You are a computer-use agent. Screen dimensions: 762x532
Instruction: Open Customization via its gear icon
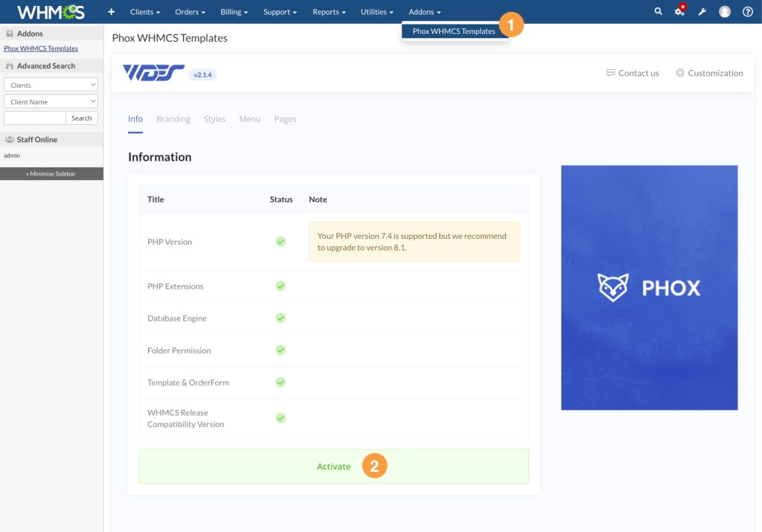(x=679, y=72)
